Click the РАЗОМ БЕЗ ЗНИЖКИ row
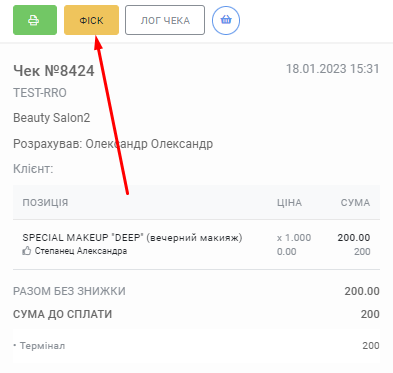The height and width of the screenshot is (373, 393). 196,291
